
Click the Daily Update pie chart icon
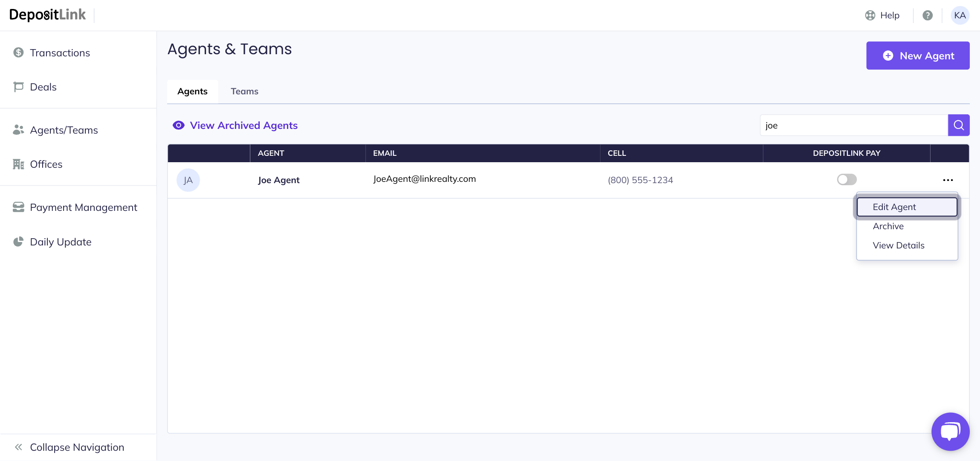[18, 242]
